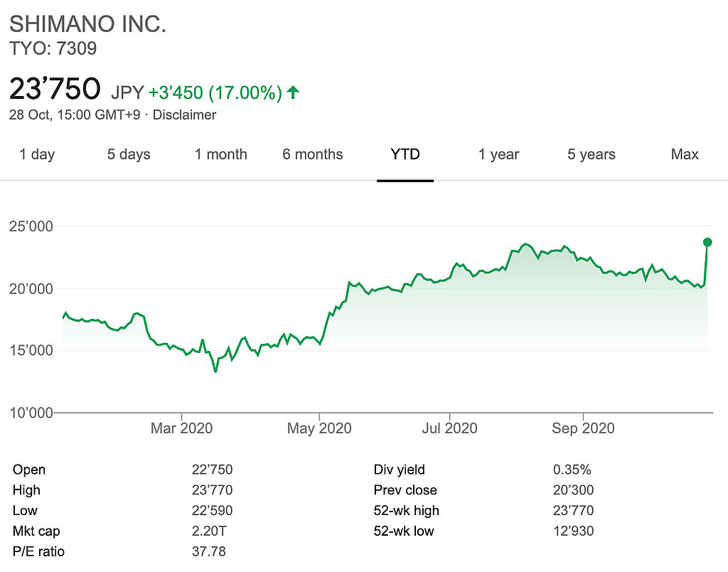The height and width of the screenshot is (572, 728).
Task: Click the SHIMANO INC. company title
Action: [x=87, y=24]
